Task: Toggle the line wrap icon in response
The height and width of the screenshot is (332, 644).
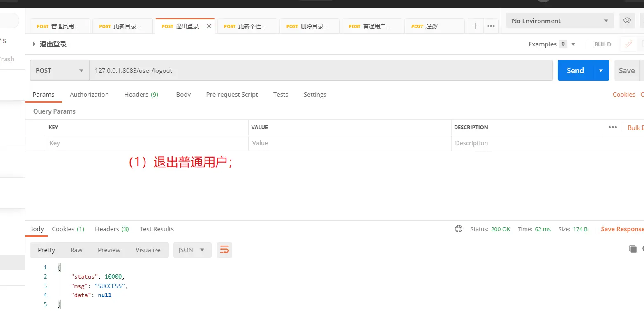Action: pyautogui.click(x=224, y=250)
